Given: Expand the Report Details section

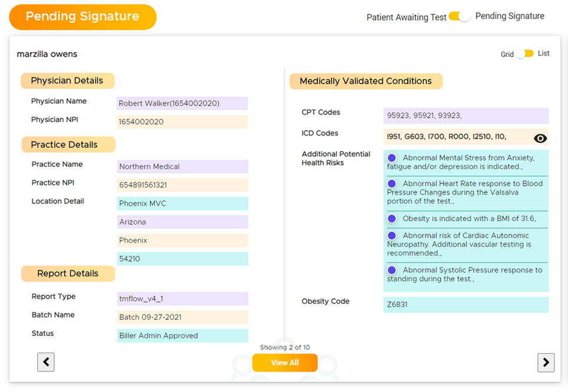Looking at the screenshot, I should coord(68,274).
